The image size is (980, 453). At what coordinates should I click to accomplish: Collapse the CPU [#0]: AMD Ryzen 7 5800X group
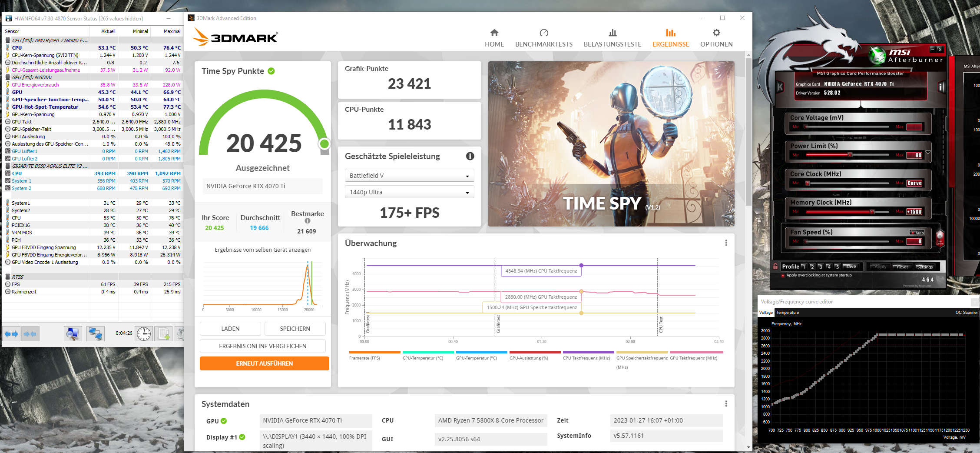7,40
